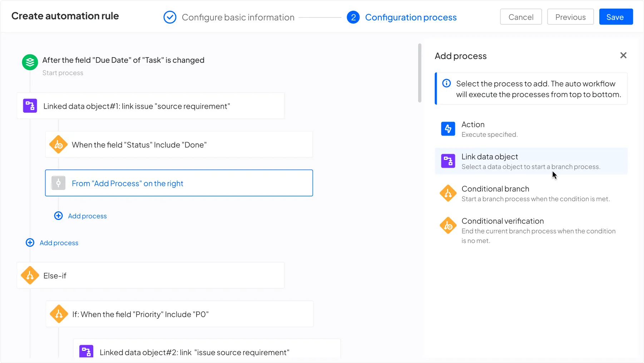644x363 pixels.
Task: Click the nested Add process link under the selected step
Action: click(x=87, y=216)
